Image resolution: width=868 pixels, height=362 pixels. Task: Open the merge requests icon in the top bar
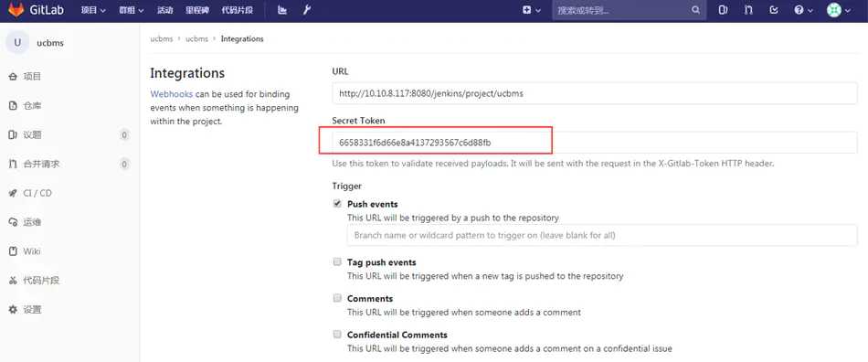(748, 10)
